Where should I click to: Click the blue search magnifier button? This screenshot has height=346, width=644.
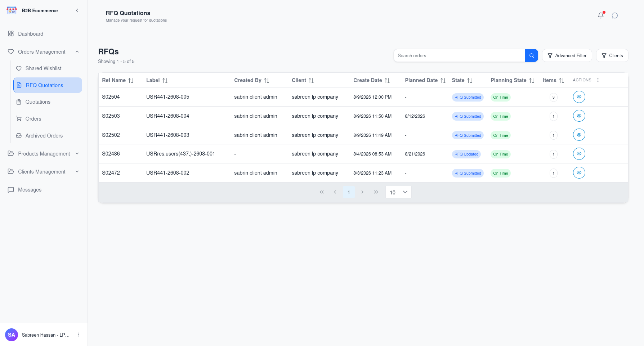coord(531,55)
